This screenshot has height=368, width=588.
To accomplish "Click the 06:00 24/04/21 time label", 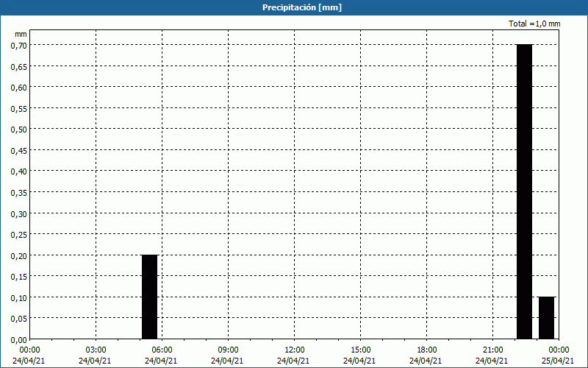I will click(x=161, y=355).
